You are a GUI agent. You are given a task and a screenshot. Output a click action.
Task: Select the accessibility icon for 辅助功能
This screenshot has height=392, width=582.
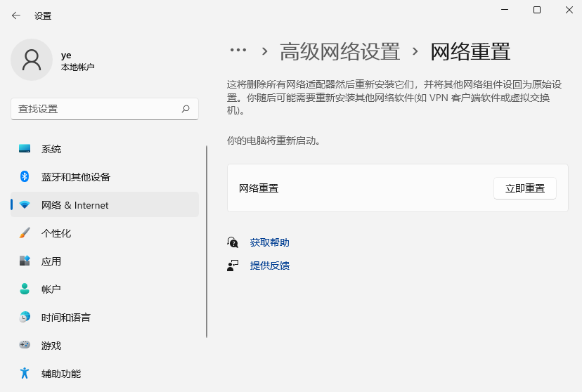pyautogui.click(x=25, y=373)
